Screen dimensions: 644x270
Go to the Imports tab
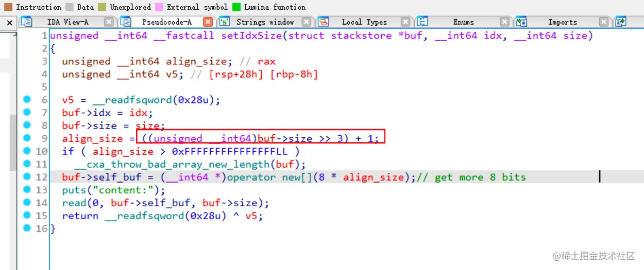[x=563, y=22]
